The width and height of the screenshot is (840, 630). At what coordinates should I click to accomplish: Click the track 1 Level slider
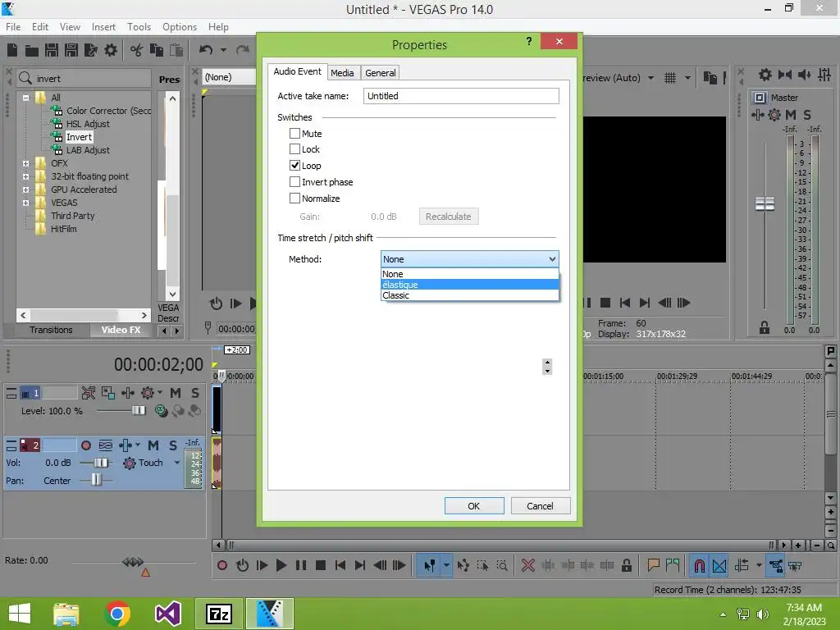139,410
